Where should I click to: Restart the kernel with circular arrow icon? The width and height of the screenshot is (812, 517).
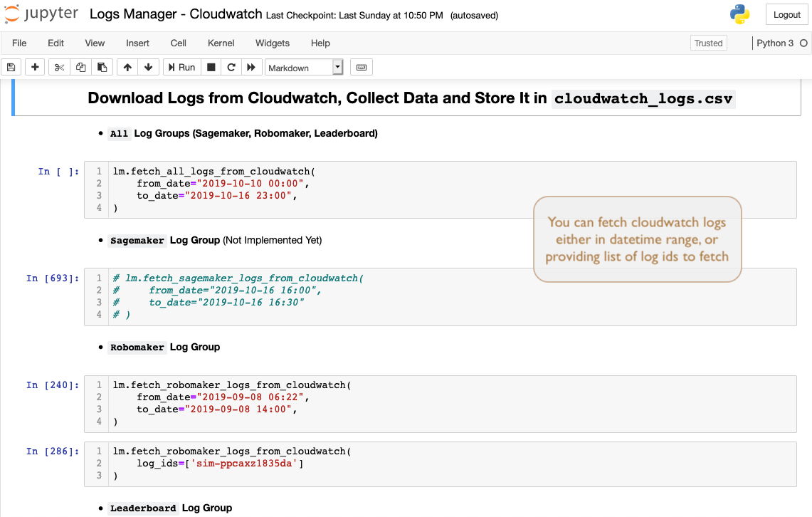231,68
